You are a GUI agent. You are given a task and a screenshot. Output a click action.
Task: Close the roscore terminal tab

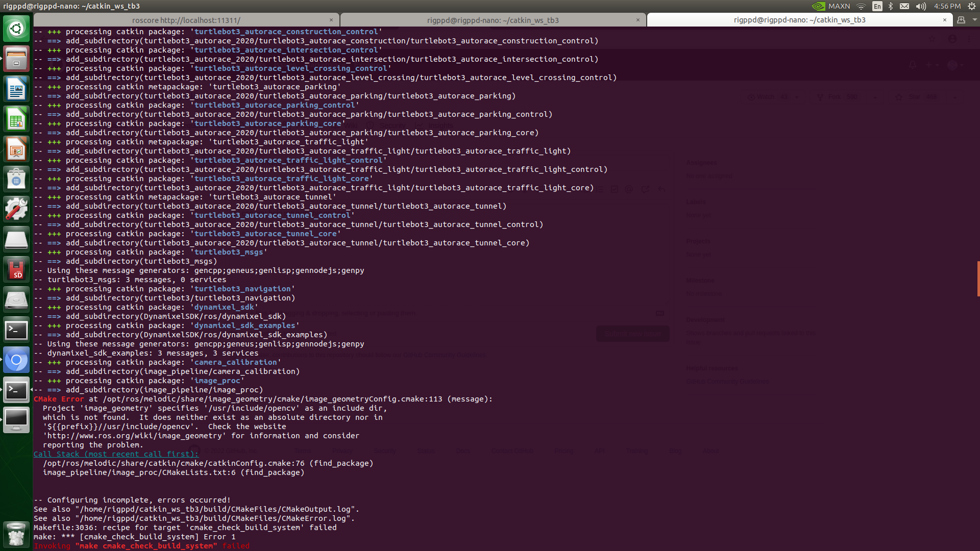pyautogui.click(x=331, y=20)
